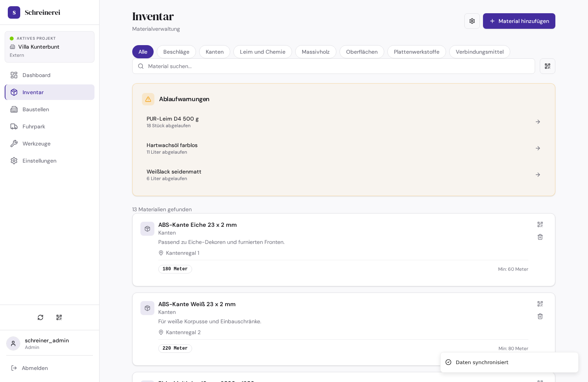Go to Dashboard in sidebar
This screenshot has height=382, width=588.
(49, 75)
